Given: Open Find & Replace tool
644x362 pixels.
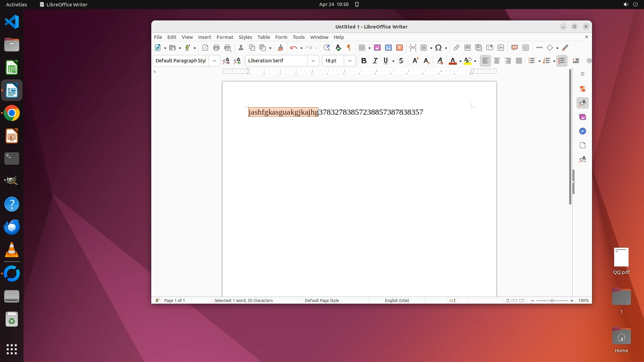Looking at the screenshot, I should pyautogui.click(x=327, y=48).
